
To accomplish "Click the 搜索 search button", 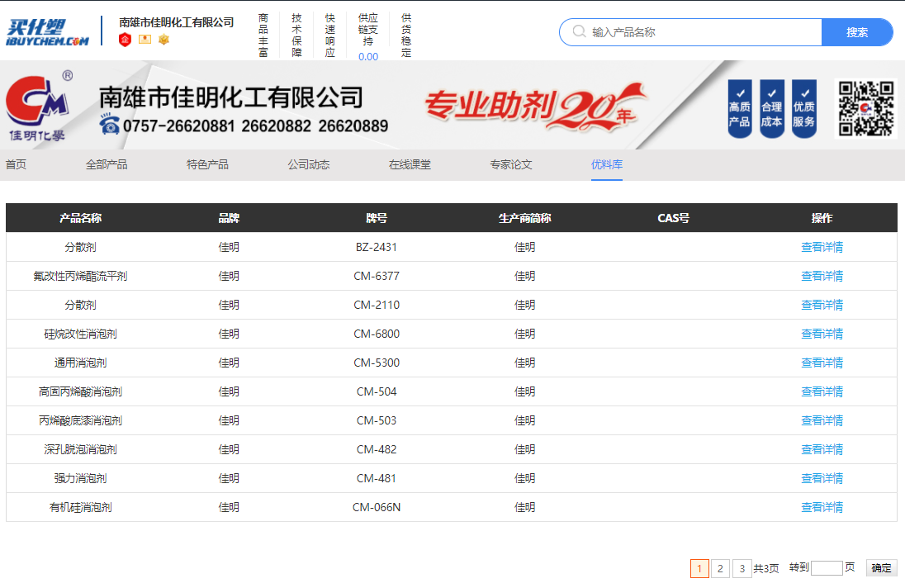I will click(857, 32).
